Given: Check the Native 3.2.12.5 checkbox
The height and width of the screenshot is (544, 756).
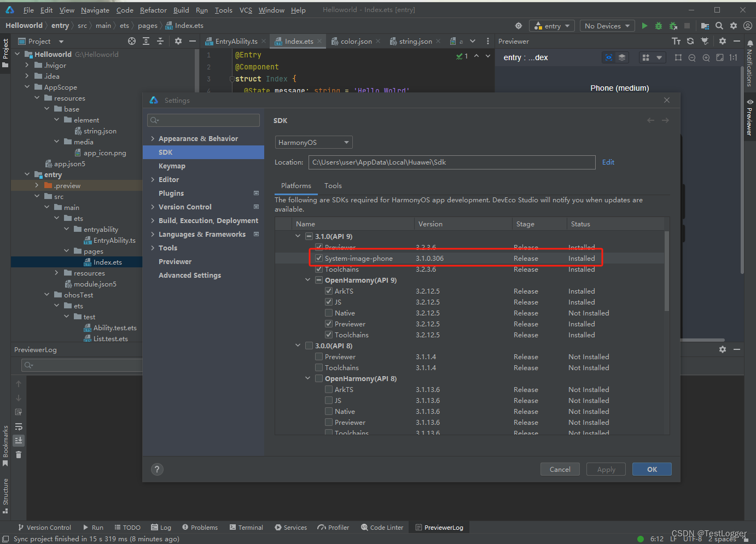Looking at the screenshot, I should [329, 313].
